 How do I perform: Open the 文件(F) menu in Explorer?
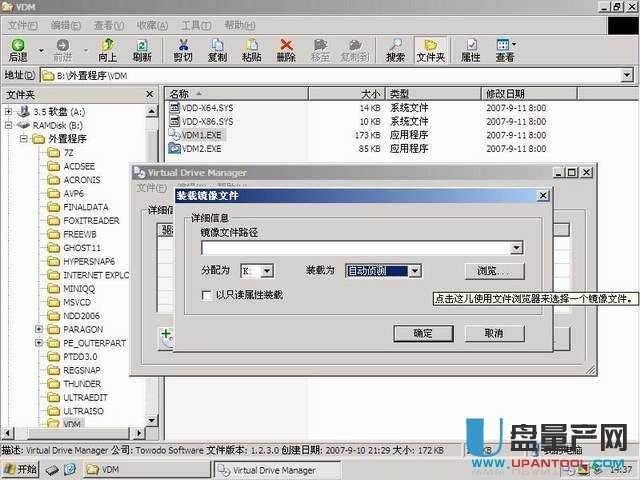tap(23, 25)
